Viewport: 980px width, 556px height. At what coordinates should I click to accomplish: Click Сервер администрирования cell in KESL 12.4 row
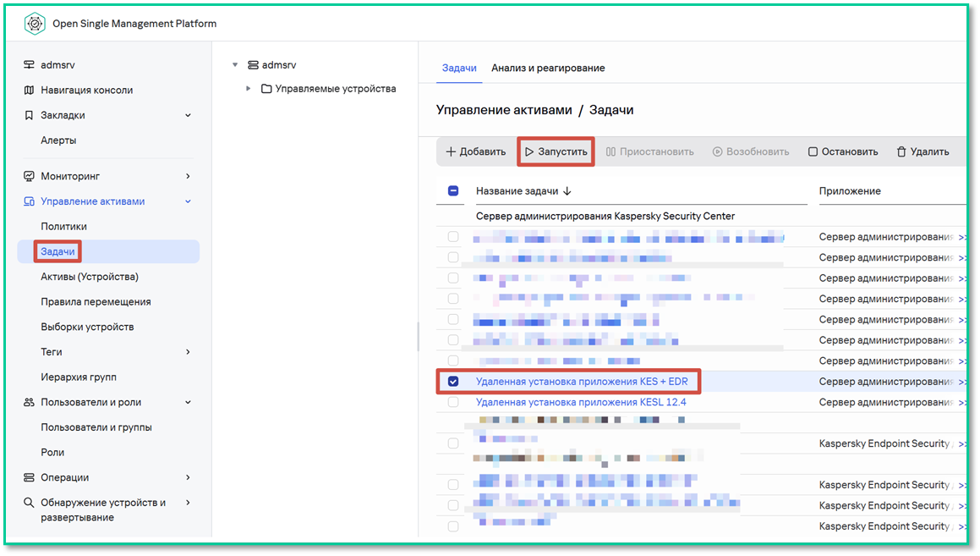coord(886,402)
